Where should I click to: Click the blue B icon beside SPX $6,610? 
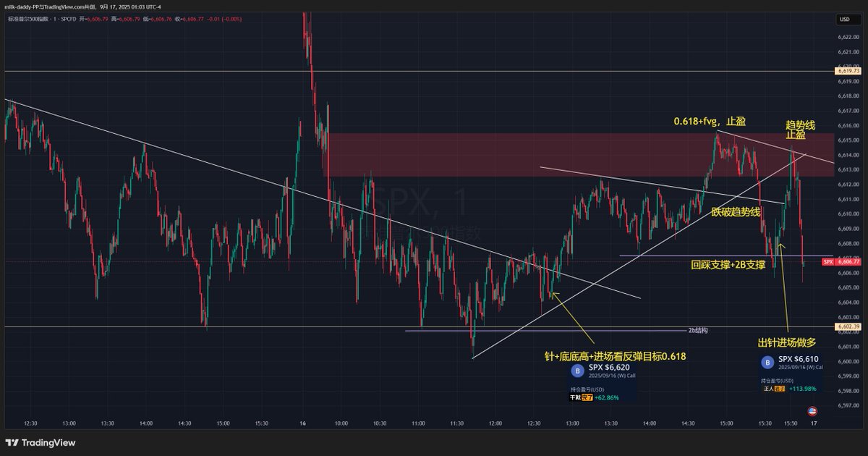click(x=767, y=362)
